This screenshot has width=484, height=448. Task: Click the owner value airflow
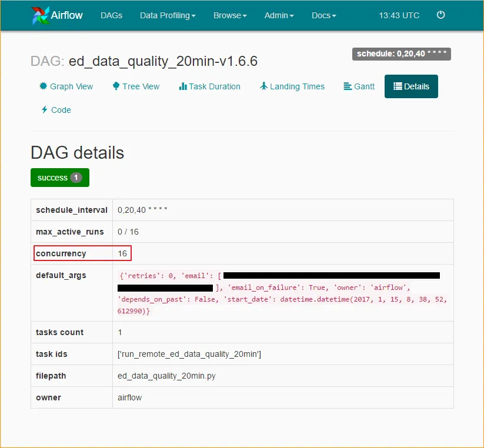tap(129, 397)
